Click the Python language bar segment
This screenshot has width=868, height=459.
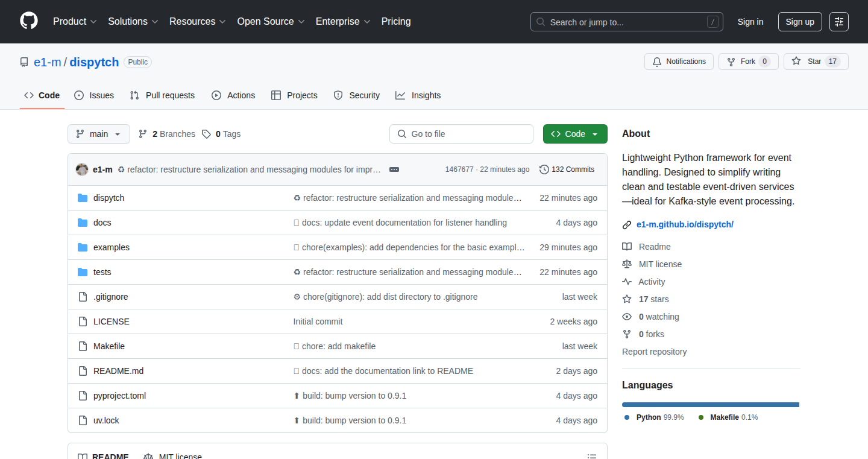[x=710, y=405]
